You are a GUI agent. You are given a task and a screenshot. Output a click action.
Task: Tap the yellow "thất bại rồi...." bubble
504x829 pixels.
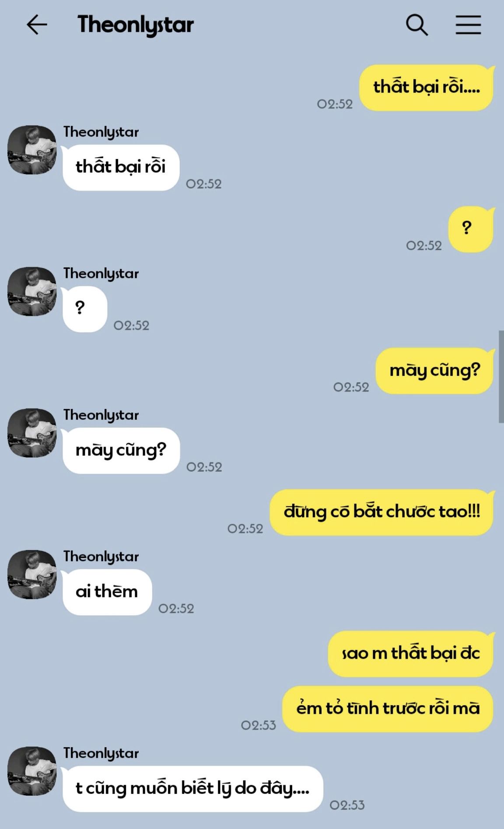coord(427,88)
